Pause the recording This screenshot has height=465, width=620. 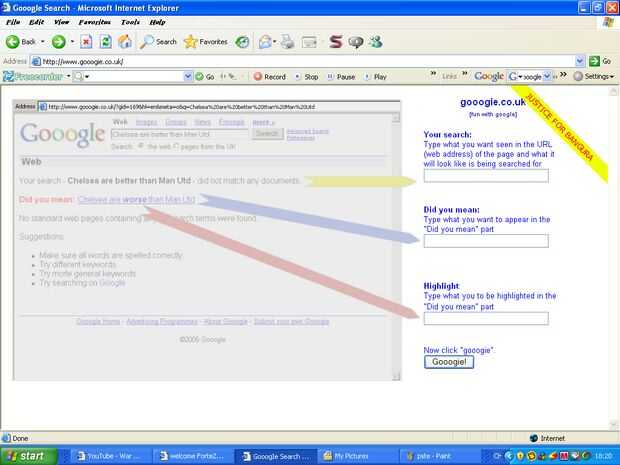click(341, 77)
